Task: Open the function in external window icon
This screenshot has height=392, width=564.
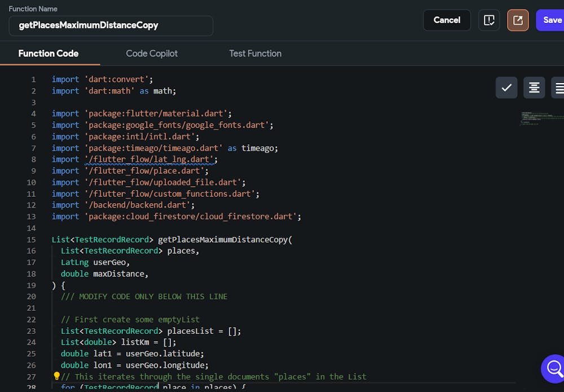Action: pyautogui.click(x=517, y=20)
